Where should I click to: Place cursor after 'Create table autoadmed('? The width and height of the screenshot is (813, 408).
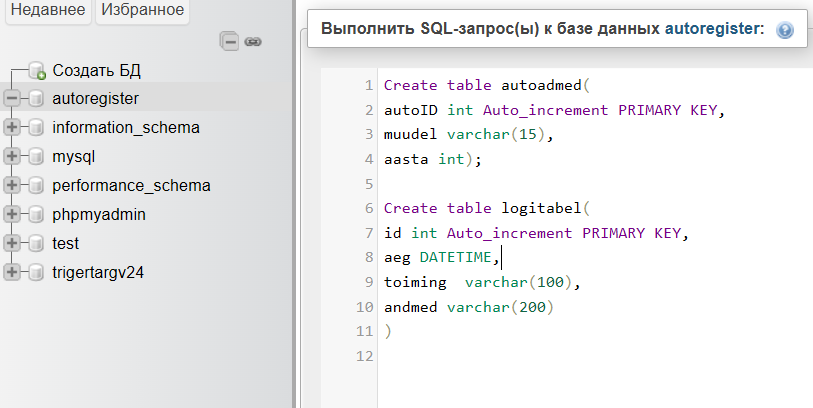coord(591,85)
